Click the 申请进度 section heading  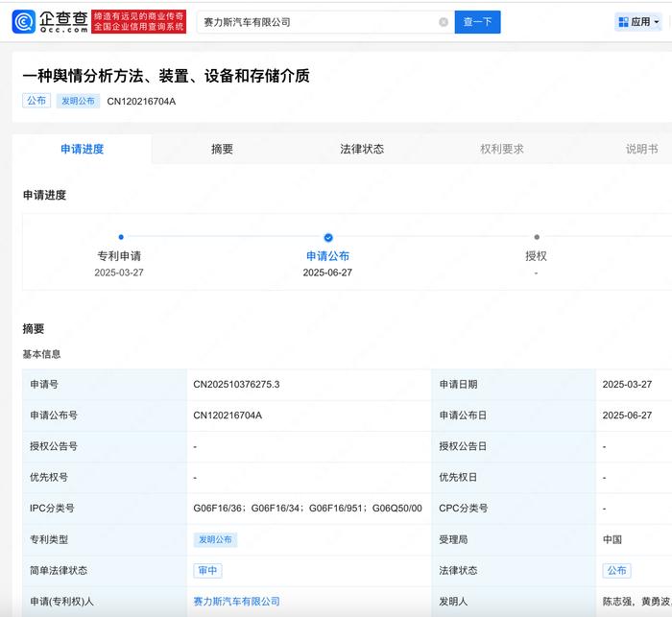tap(44, 195)
